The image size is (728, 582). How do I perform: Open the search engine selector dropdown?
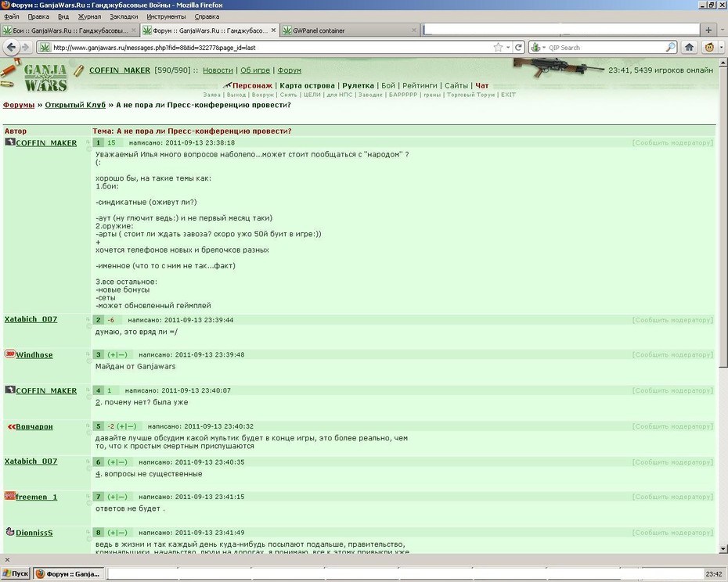pyautogui.click(x=538, y=48)
